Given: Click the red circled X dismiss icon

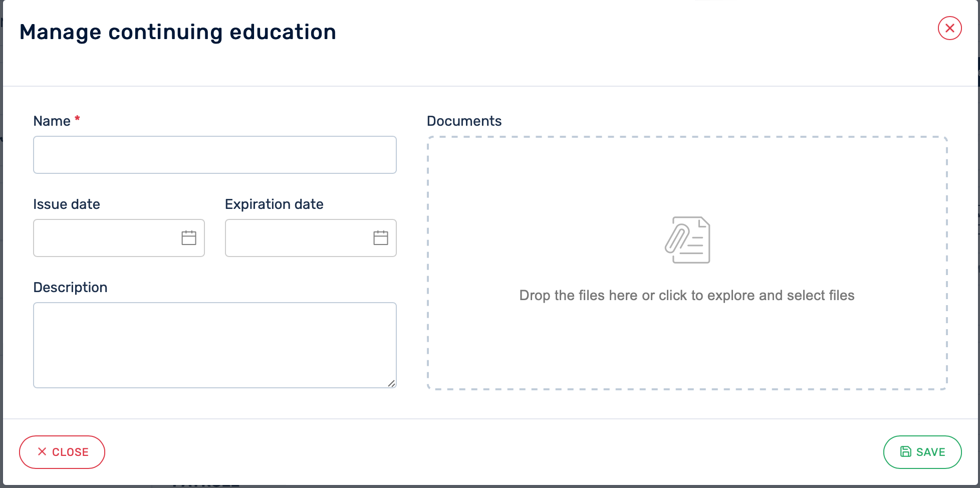Looking at the screenshot, I should click(x=949, y=28).
